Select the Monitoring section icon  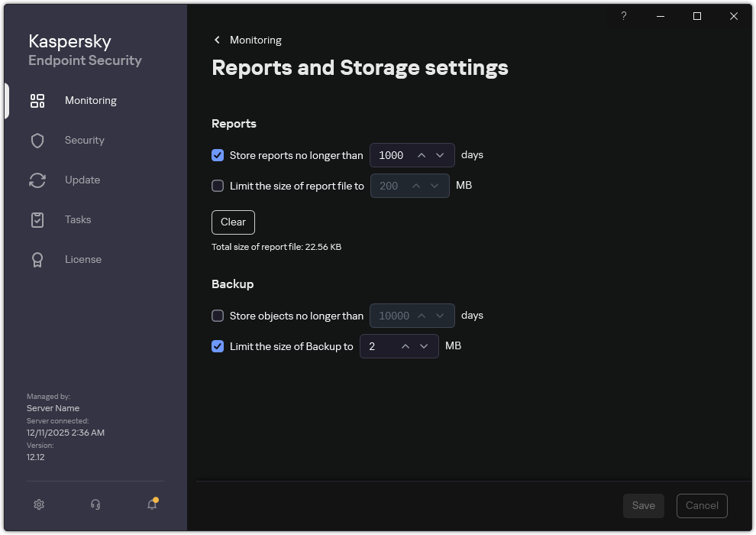pyautogui.click(x=37, y=100)
